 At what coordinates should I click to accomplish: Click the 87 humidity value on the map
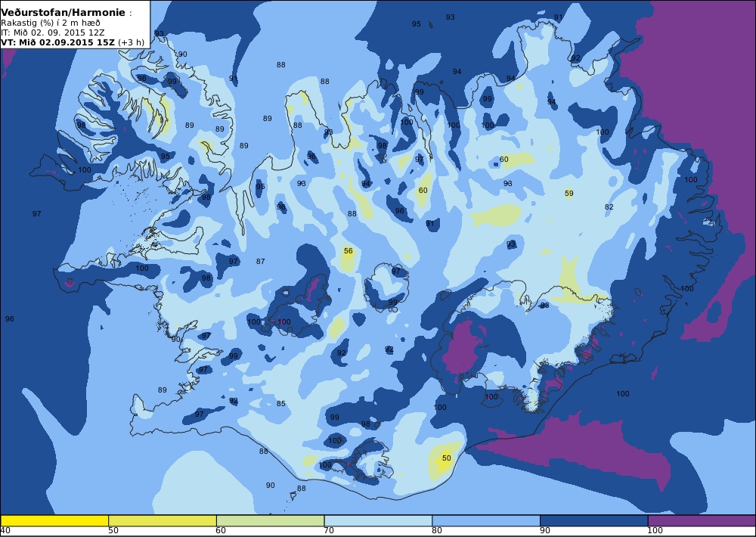(260, 262)
